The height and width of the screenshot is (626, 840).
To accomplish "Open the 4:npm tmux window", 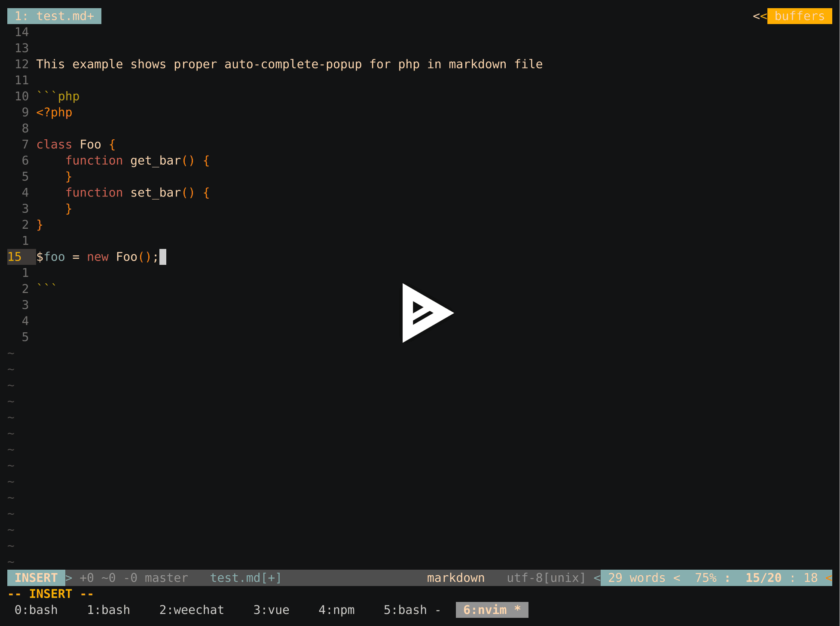I will pyautogui.click(x=337, y=610).
